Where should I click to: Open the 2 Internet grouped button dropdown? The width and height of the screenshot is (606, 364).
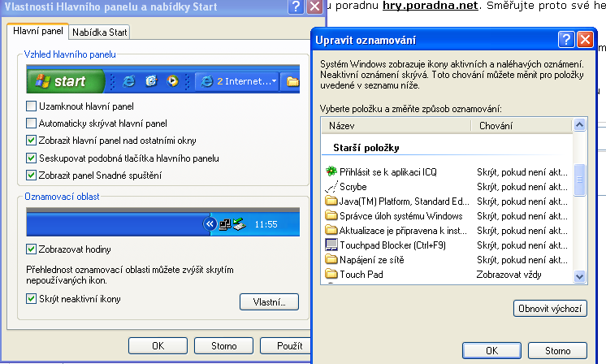[x=274, y=81]
